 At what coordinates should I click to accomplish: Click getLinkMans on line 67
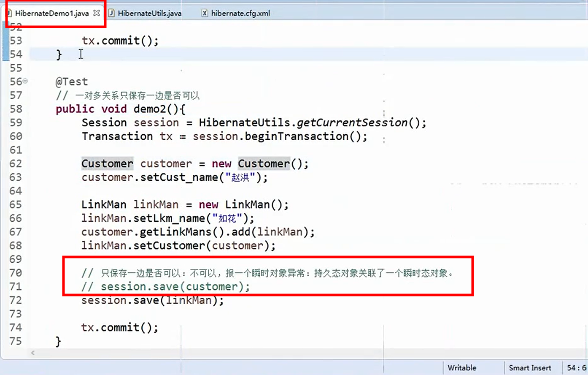coord(175,232)
